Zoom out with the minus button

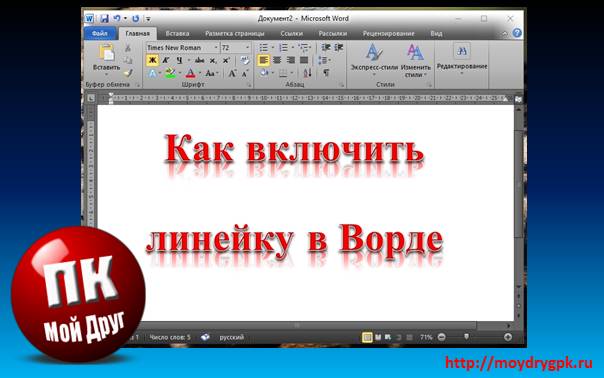pos(442,337)
